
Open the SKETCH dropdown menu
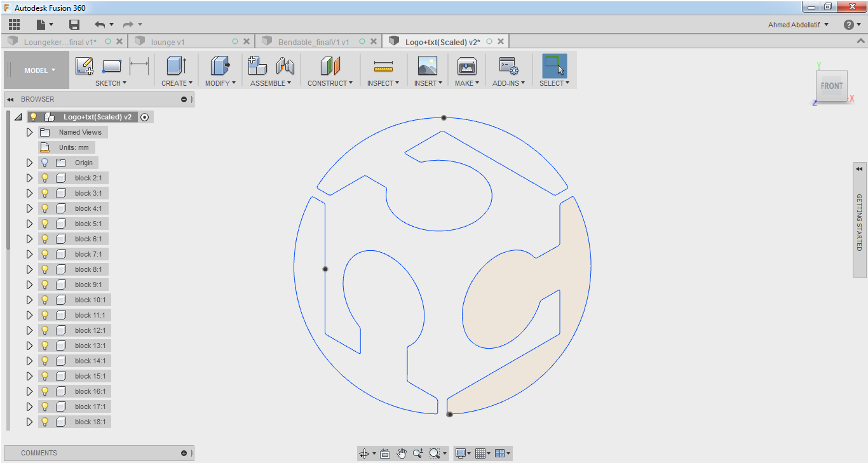pos(111,83)
